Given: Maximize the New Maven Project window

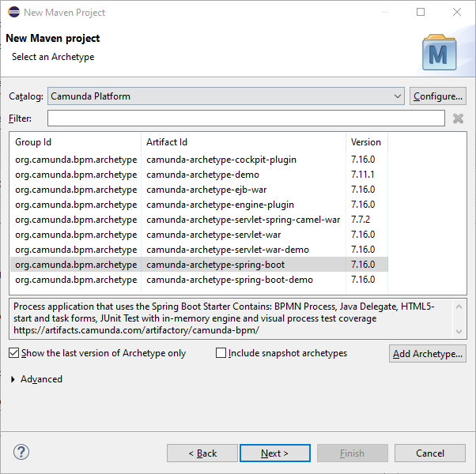Looking at the screenshot, I should [x=421, y=12].
